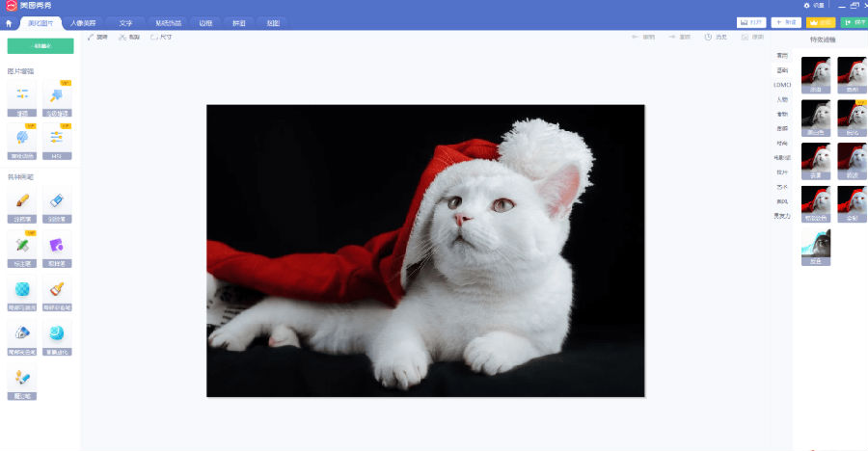Image resolution: width=868 pixels, height=451 pixels.
Task: Open the 尺寸 size tool
Action: 161,37
